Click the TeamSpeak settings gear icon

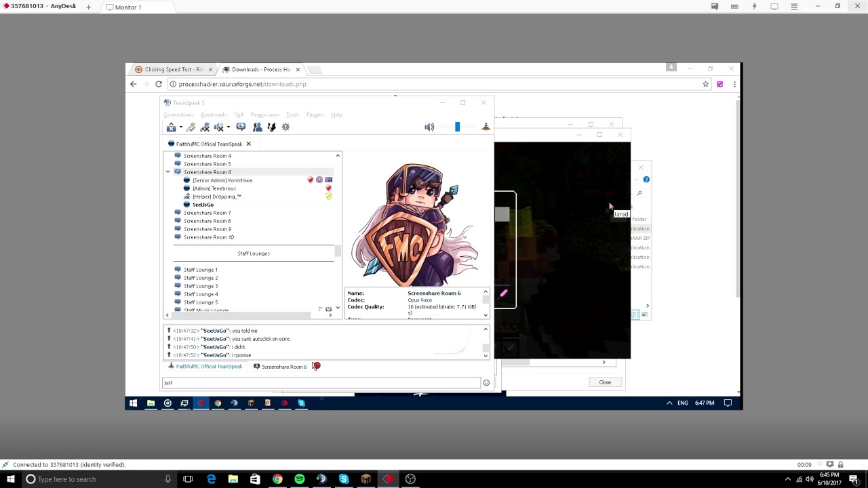(x=285, y=127)
